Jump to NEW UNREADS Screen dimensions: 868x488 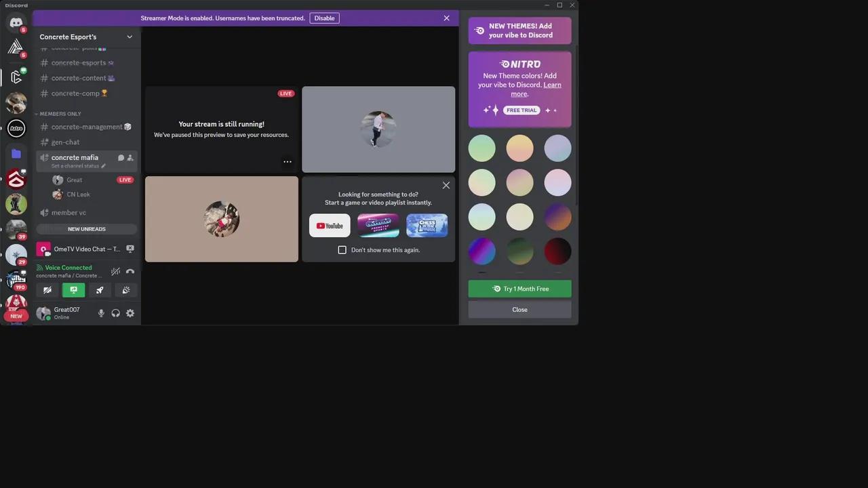[x=87, y=229]
